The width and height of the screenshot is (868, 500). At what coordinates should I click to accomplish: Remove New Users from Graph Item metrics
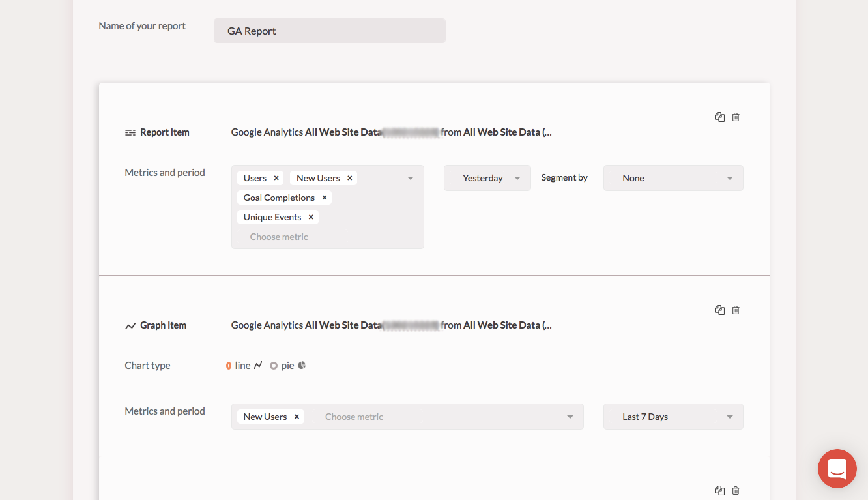[297, 417]
